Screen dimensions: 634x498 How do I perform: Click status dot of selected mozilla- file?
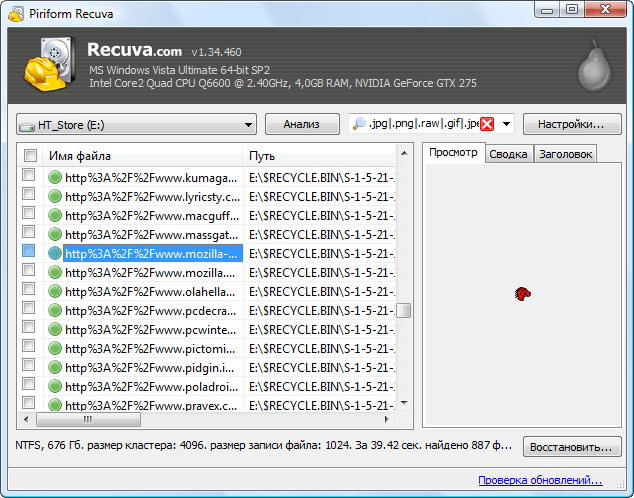point(55,253)
